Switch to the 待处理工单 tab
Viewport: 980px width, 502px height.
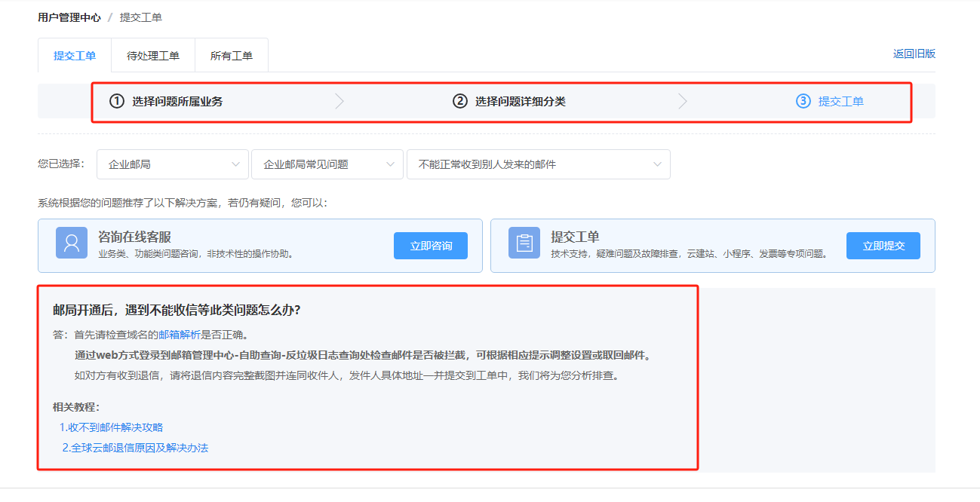click(x=153, y=56)
